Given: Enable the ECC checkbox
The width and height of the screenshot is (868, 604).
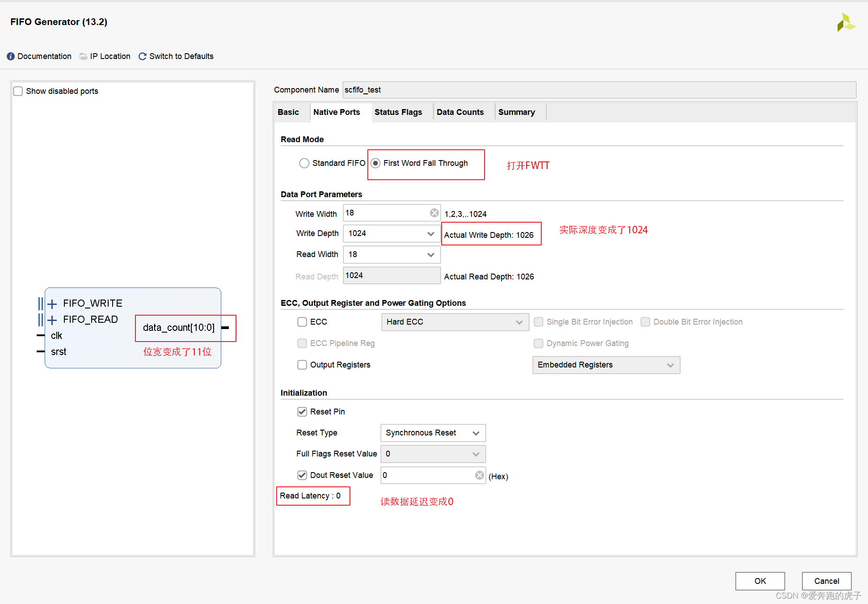Looking at the screenshot, I should pos(302,322).
